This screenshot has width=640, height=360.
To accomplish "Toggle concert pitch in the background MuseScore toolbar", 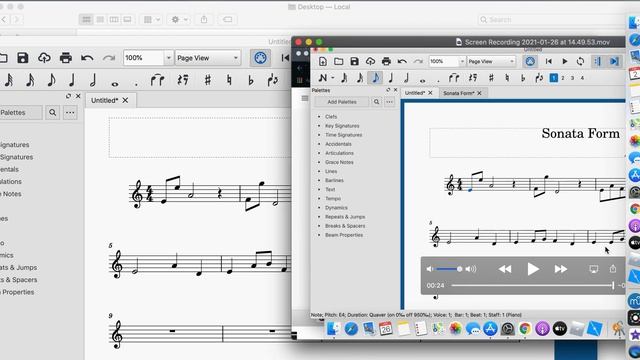I will [260, 58].
